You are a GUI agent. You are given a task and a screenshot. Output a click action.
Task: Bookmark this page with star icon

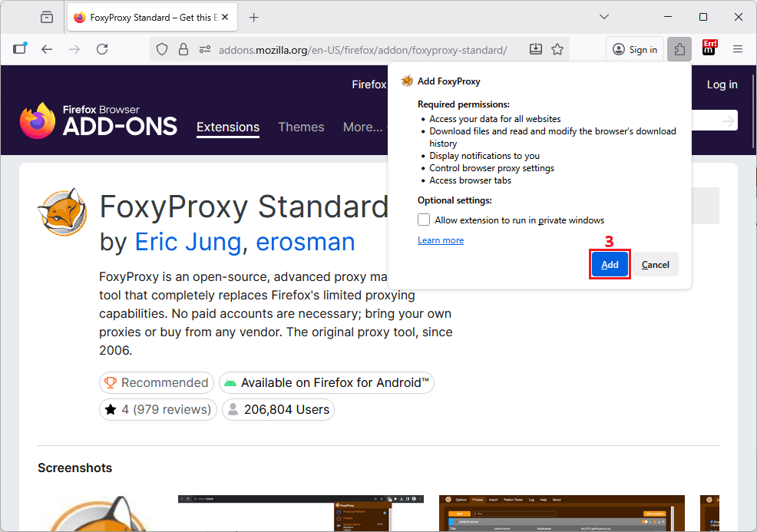coord(557,49)
